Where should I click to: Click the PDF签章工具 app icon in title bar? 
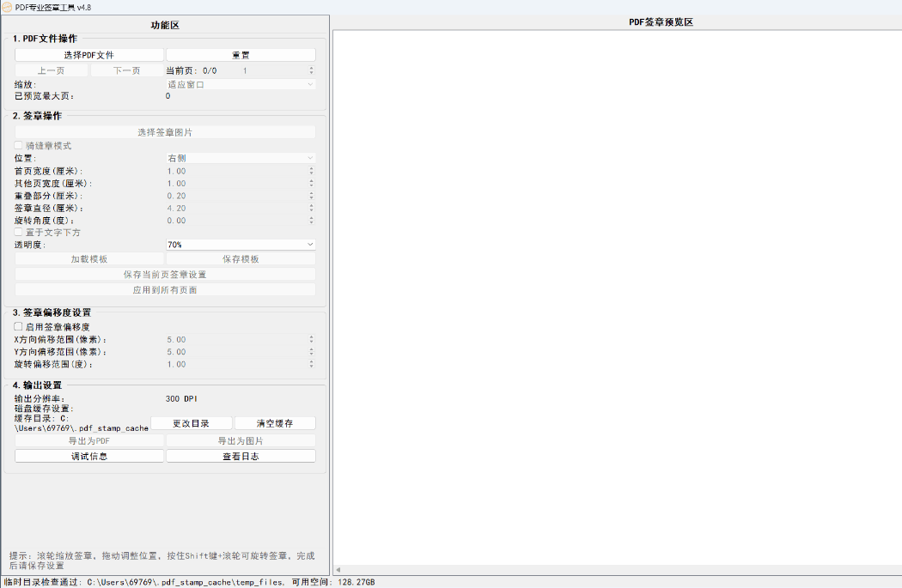pos(7,7)
